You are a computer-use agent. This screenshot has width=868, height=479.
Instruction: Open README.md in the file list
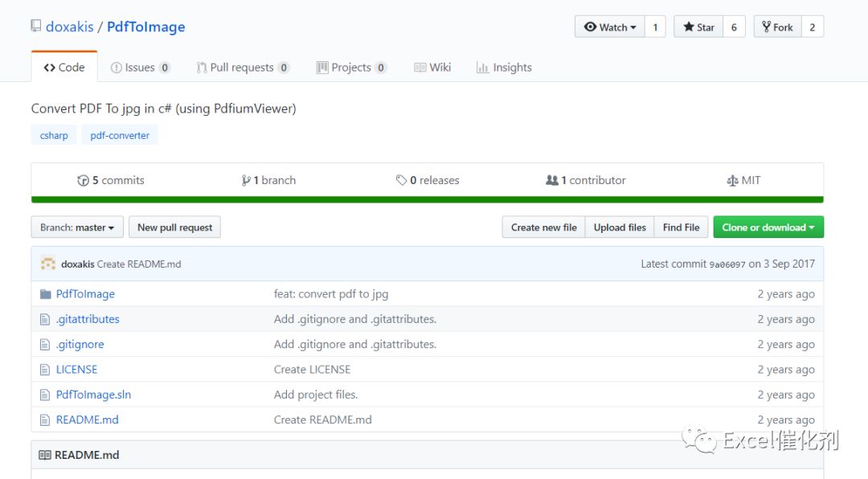coord(87,420)
